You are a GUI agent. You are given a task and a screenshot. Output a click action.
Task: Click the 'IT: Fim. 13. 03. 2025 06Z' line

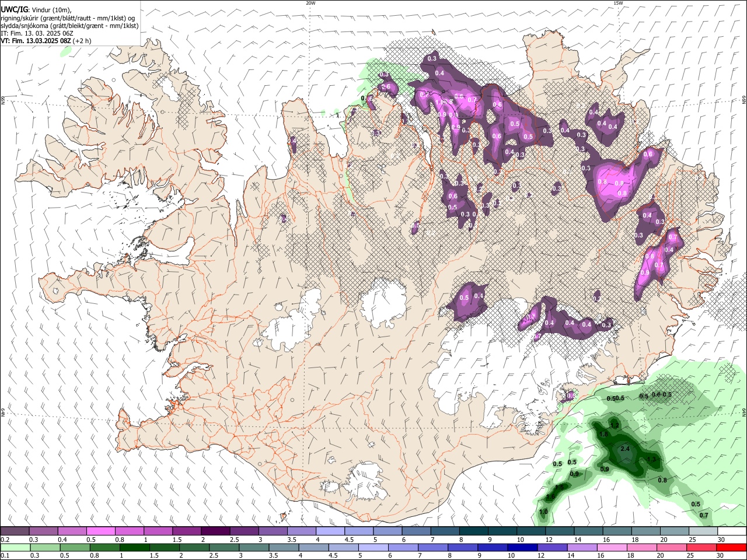[37, 33]
